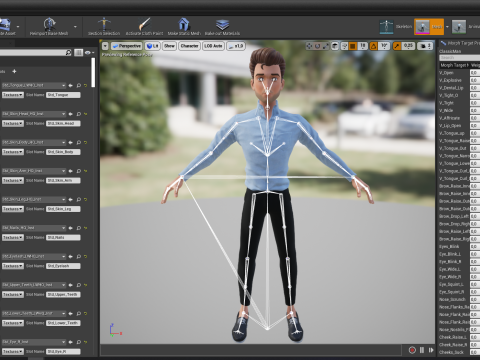Click the Std_Lower_Teeth slot name field
This screenshot has height=360, width=480.
pyautogui.click(x=63, y=323)
